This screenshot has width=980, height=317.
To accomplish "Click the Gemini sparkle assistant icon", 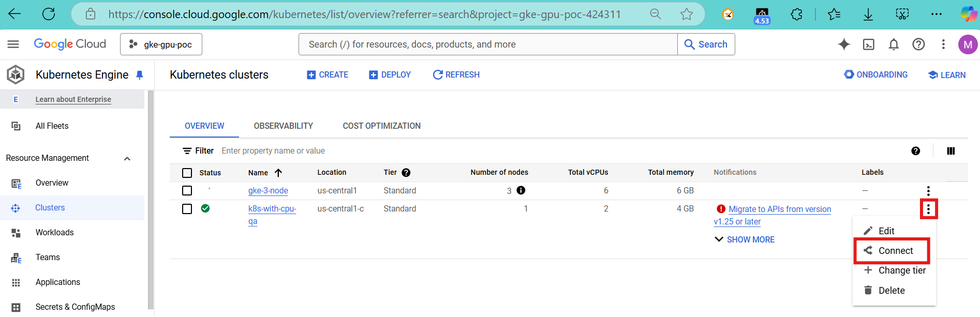I will (x=844, y=44).
